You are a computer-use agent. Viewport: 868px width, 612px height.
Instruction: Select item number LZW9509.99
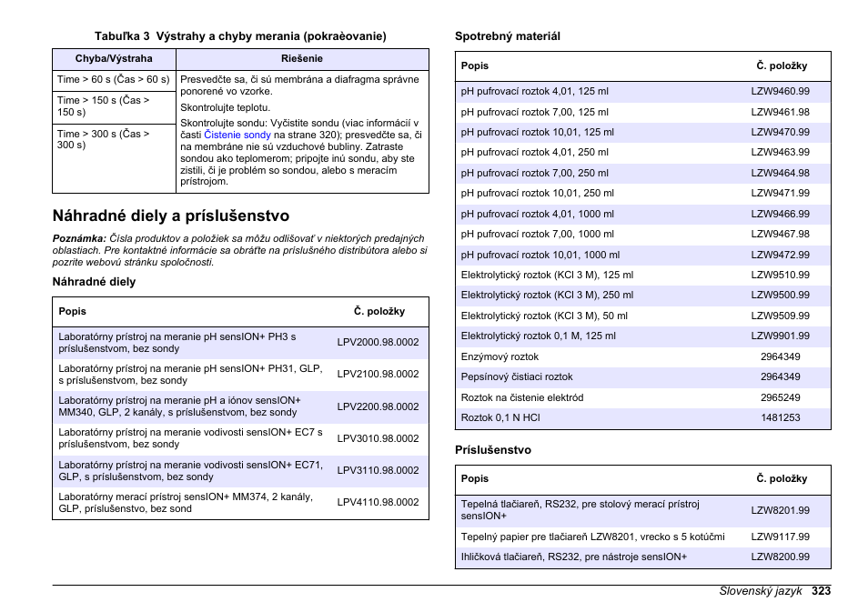point(781,316)
